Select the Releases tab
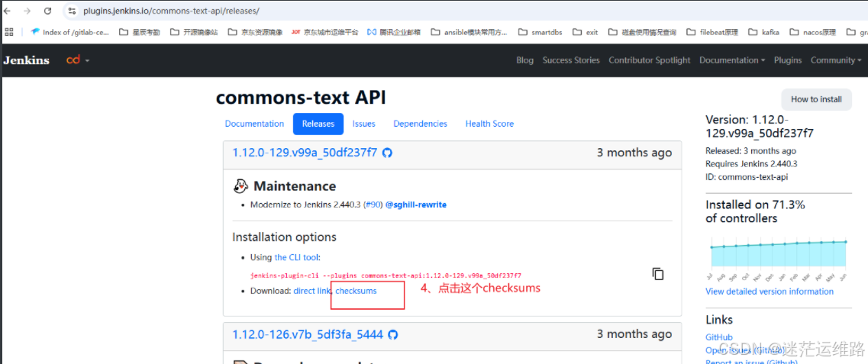This screenshot has height=364, width=868. (318, 124)
